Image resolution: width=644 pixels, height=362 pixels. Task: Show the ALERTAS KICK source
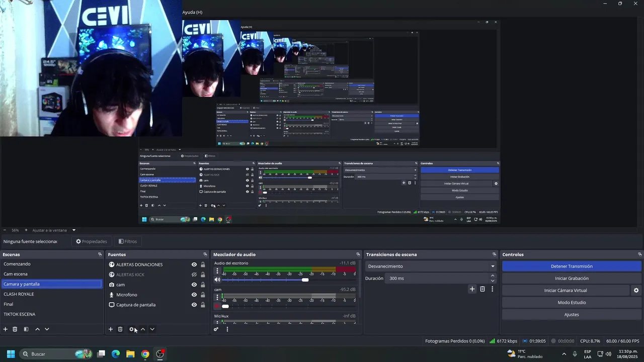[194, 275]
